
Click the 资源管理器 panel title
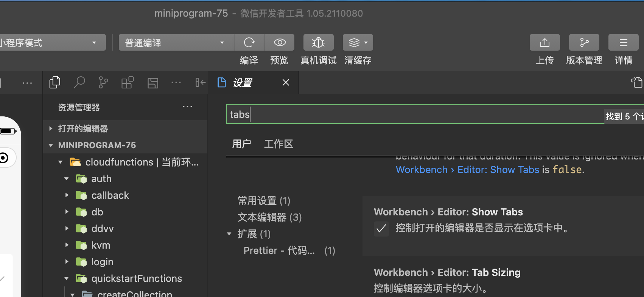click(x=79, y=107)
